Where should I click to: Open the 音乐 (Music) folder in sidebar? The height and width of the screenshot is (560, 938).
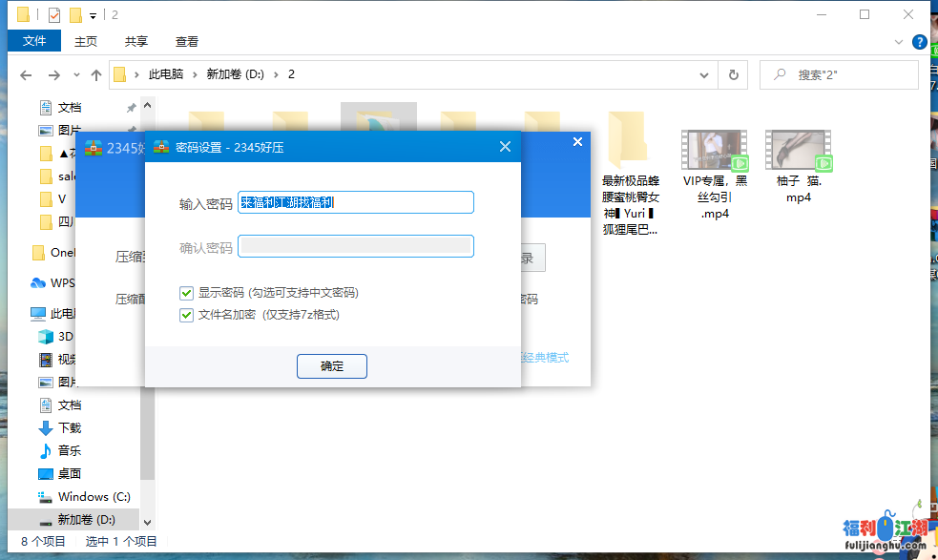59,450
